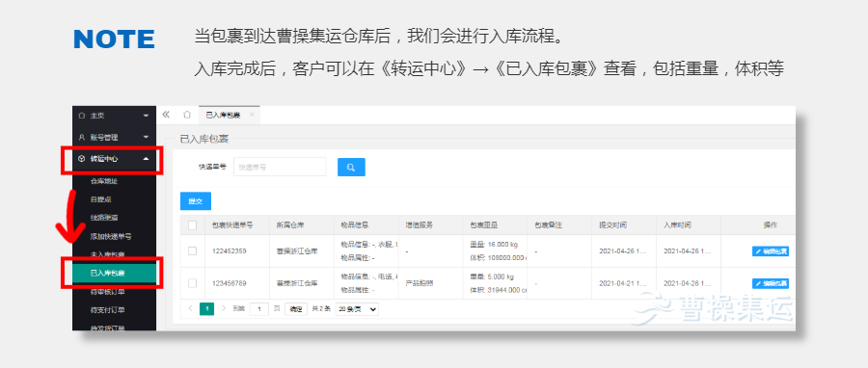
Task: Close the 已入库包裹 tab with its X
Action: click(x=252, y=115)
